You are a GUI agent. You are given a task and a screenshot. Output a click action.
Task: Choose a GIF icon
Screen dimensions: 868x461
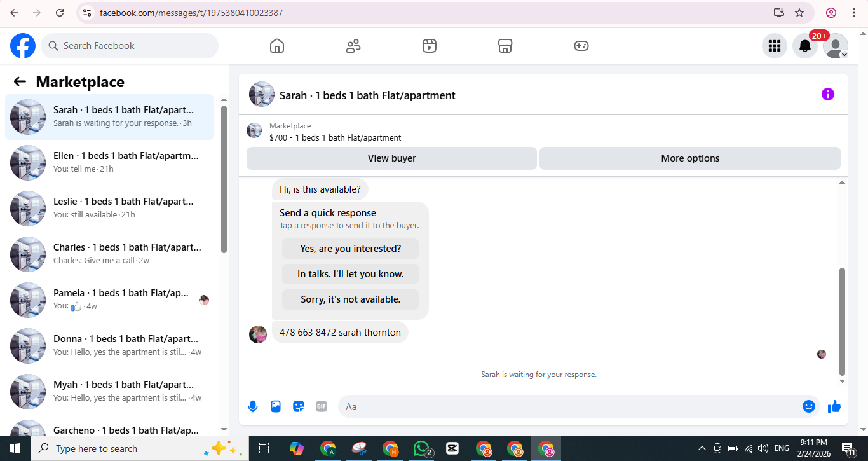click(322, 406)
